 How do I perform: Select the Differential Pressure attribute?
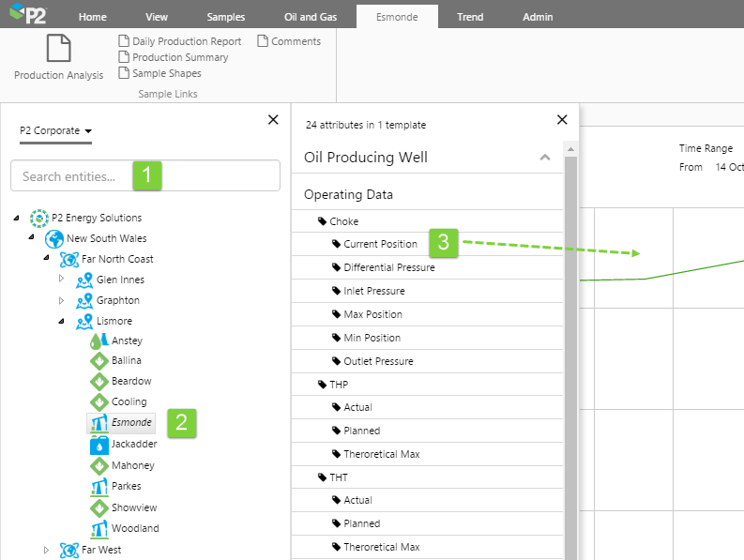click(388, 267)
